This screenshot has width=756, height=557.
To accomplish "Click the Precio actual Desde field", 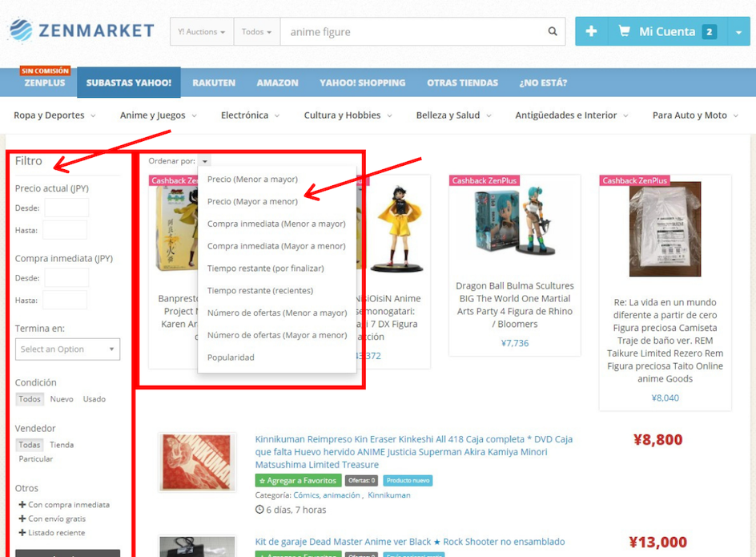I will [x=66, y=208].
